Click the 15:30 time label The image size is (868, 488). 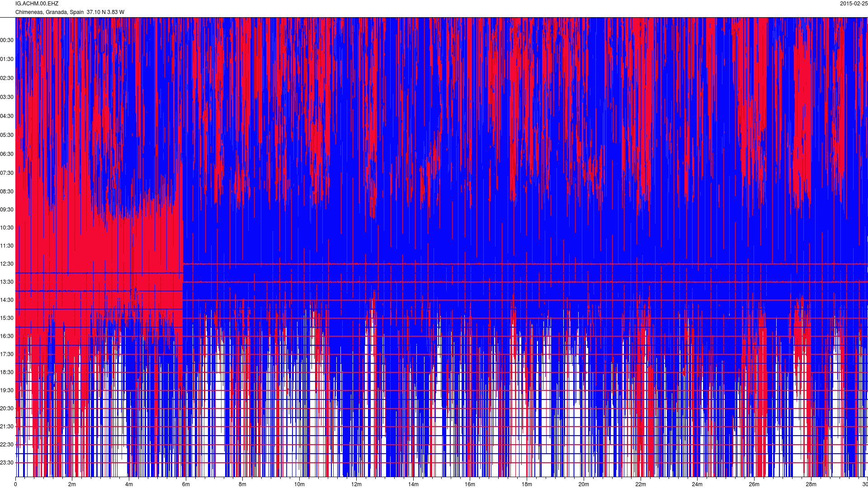click(x=7, y=318)
